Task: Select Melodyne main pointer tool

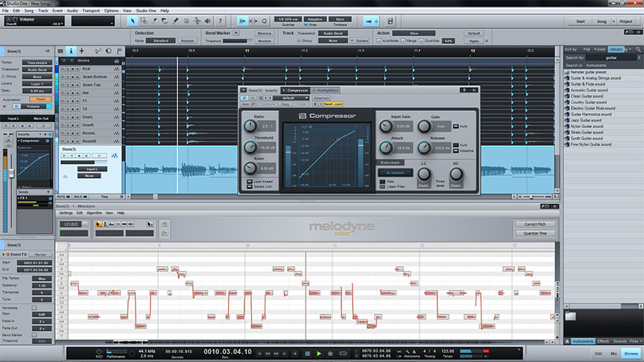Action: click(x=98, y=224)
